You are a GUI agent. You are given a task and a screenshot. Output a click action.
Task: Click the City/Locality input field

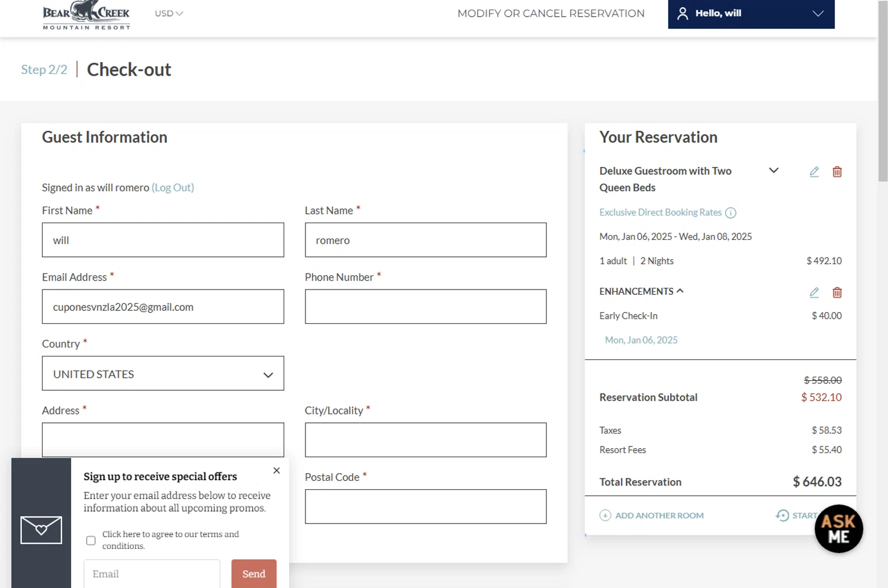tap(426, 439)
